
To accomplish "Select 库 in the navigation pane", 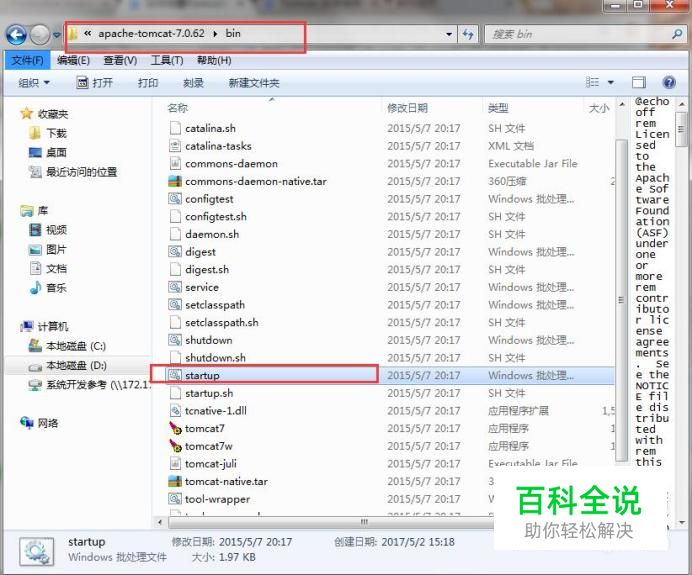I will [34, 210].
